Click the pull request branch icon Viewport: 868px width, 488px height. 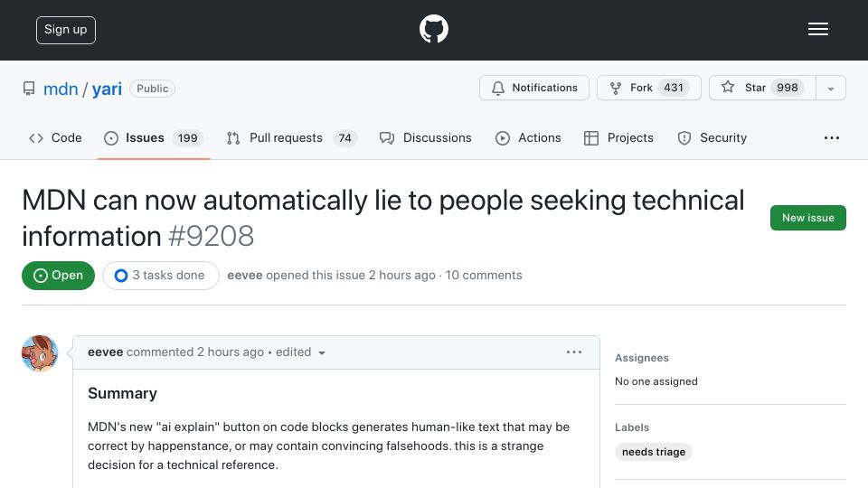[233, 138]
